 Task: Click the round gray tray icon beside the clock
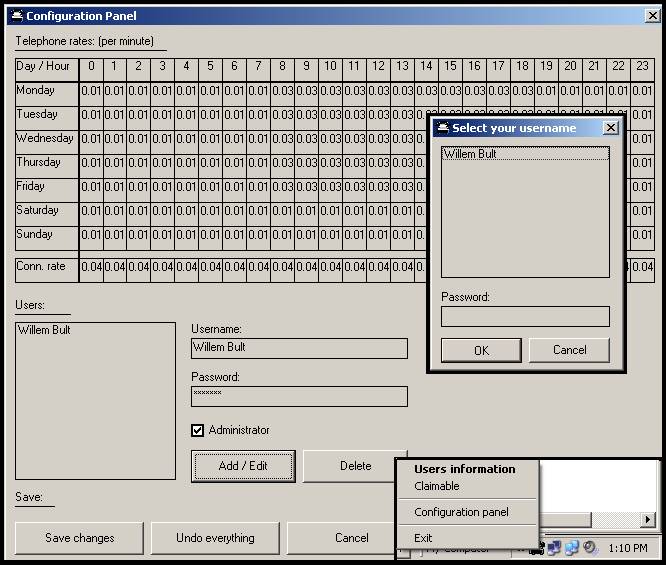(x=590, y=548)
